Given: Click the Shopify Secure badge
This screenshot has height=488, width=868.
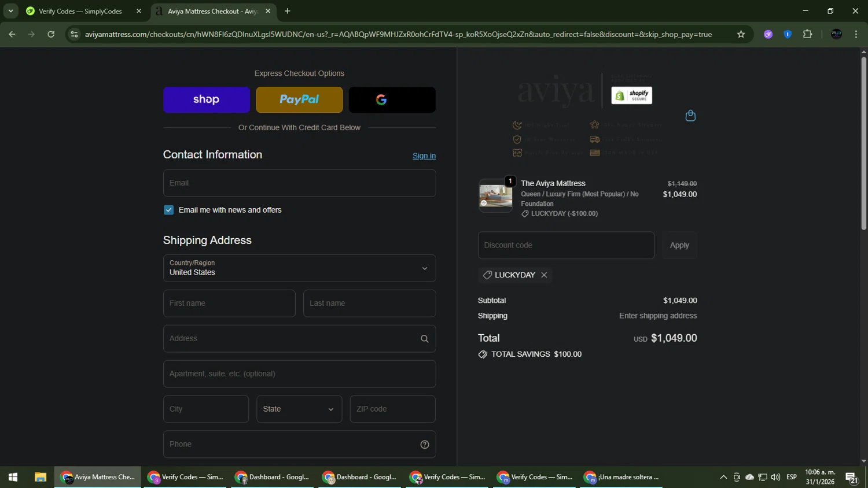Looking at the screenshot, I should (632, 95).
